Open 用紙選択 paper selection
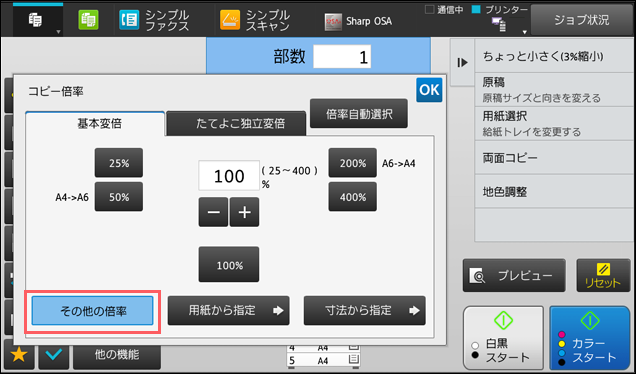The image size is (636, 374). [554, 124]
